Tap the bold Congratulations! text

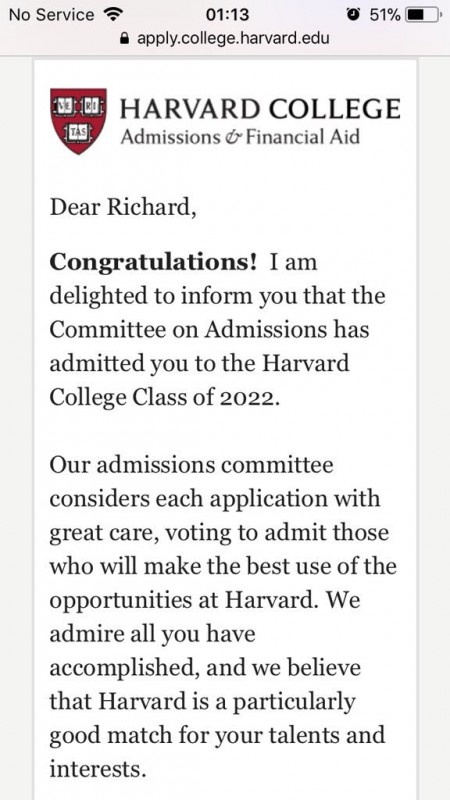(x=153, y=263)
